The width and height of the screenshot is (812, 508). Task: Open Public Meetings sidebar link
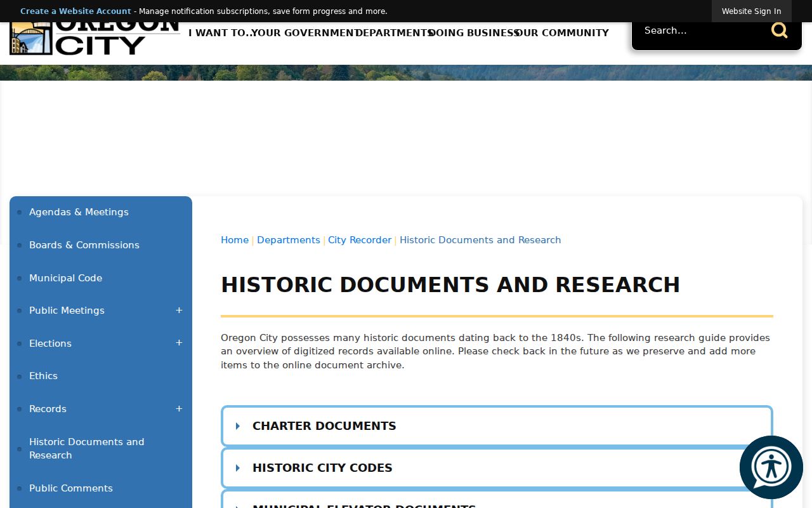pyautogui.click(x=67, y=311)
